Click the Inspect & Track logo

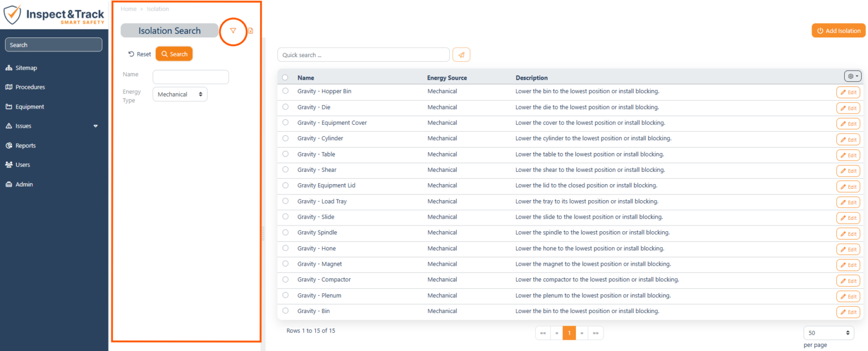[x=54, y=15]
